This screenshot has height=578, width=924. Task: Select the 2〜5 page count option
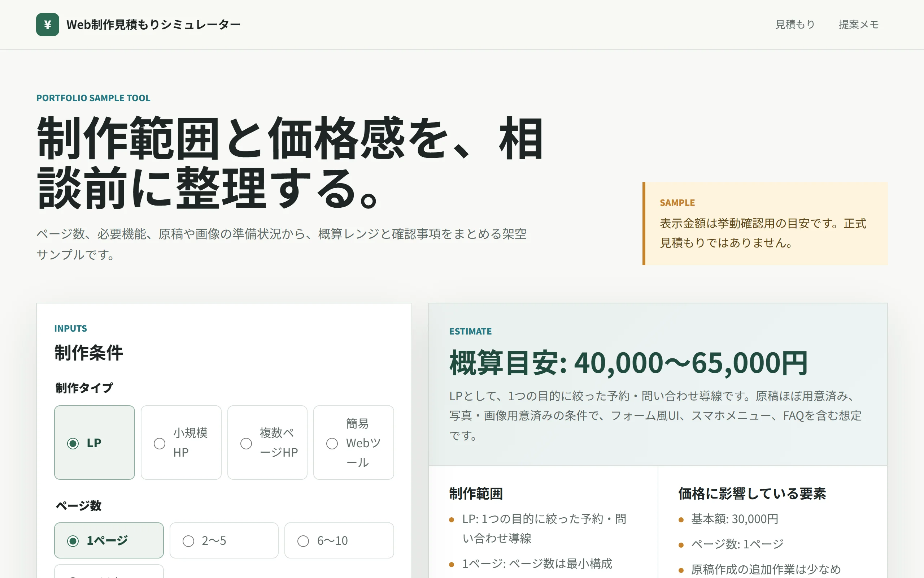click(x=224, y=540)
